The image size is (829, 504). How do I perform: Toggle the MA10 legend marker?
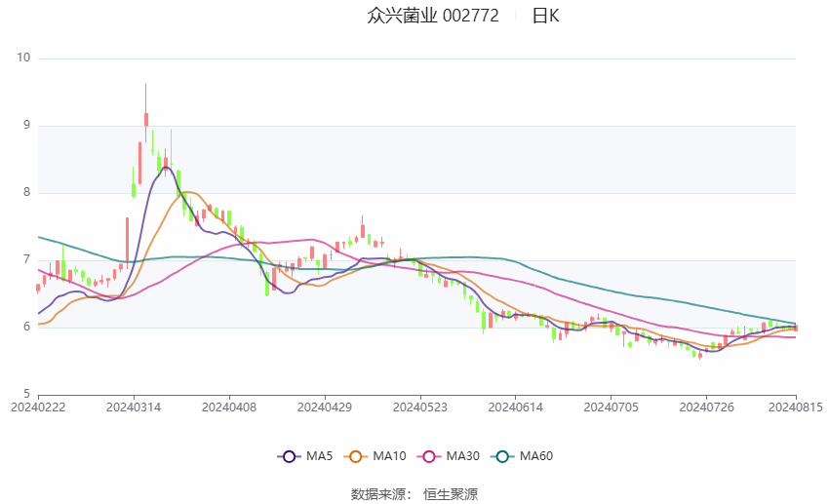[356, 456]
